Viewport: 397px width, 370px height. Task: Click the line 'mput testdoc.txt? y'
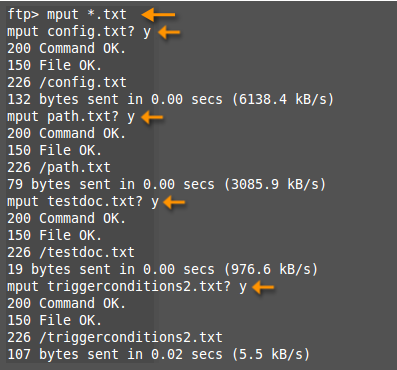(83, 202)
